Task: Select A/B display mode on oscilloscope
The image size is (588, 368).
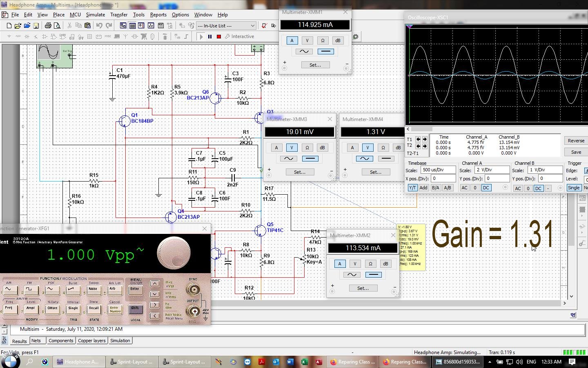Action: click(448, 188)
